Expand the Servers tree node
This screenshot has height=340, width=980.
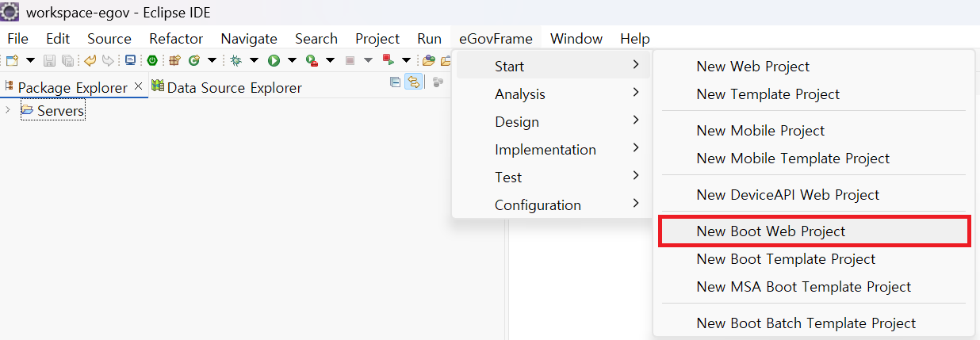[x=8, y=110]
